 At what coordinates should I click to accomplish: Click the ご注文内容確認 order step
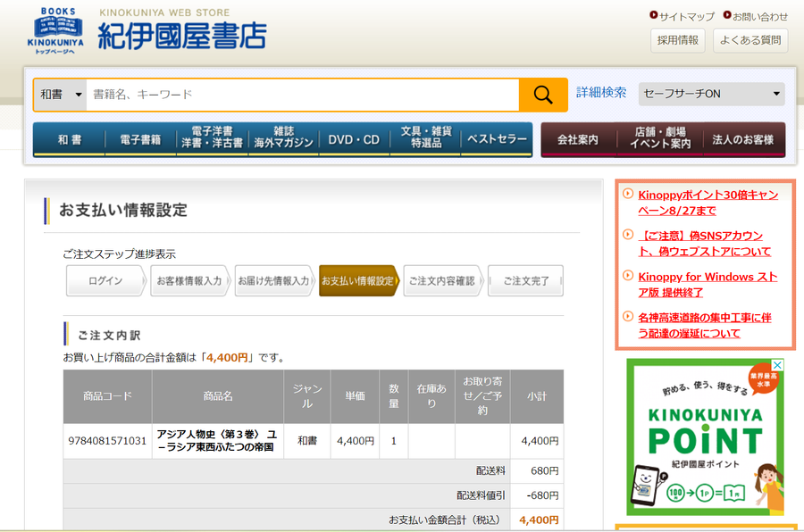click(x=442, y=281)
